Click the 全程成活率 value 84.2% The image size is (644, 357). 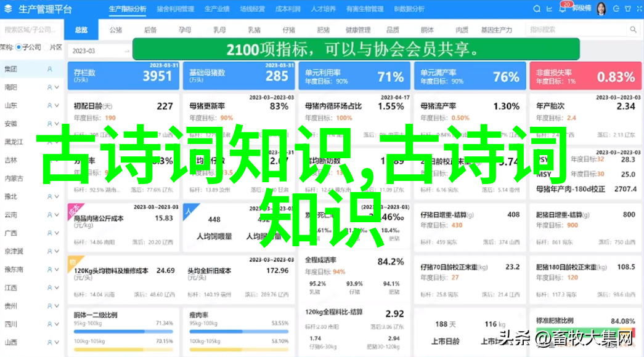[x=391, y=262]
